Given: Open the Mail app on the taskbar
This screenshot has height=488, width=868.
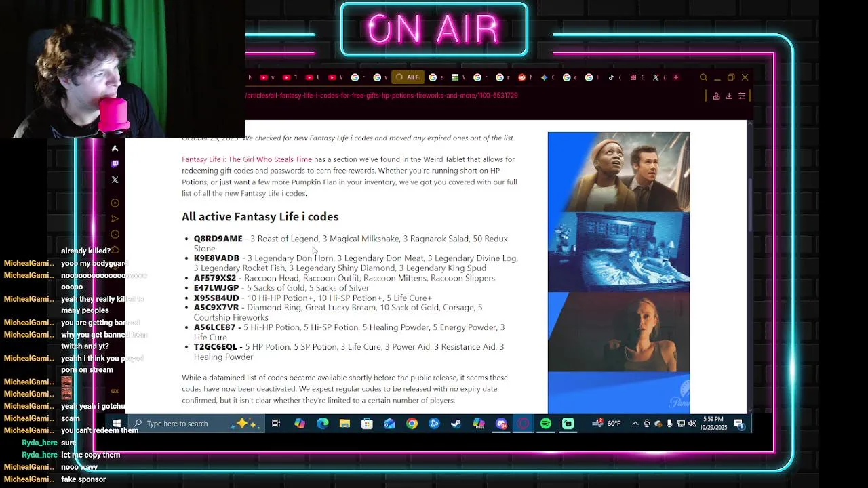Looking at the screenshot, I should [389, 424].
